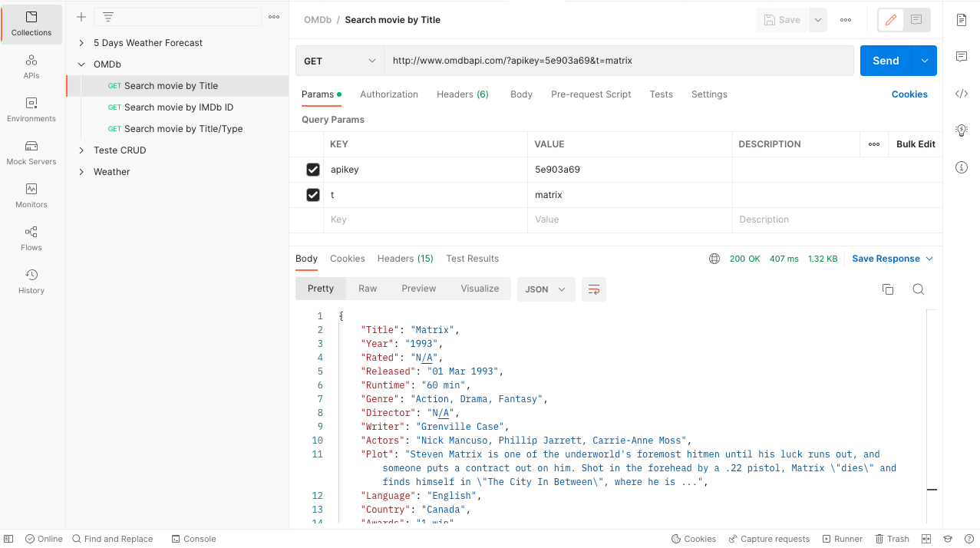Uncheck the apikey parameter checkbox
Screen dimensions: 980x548
tap(312, 170)
